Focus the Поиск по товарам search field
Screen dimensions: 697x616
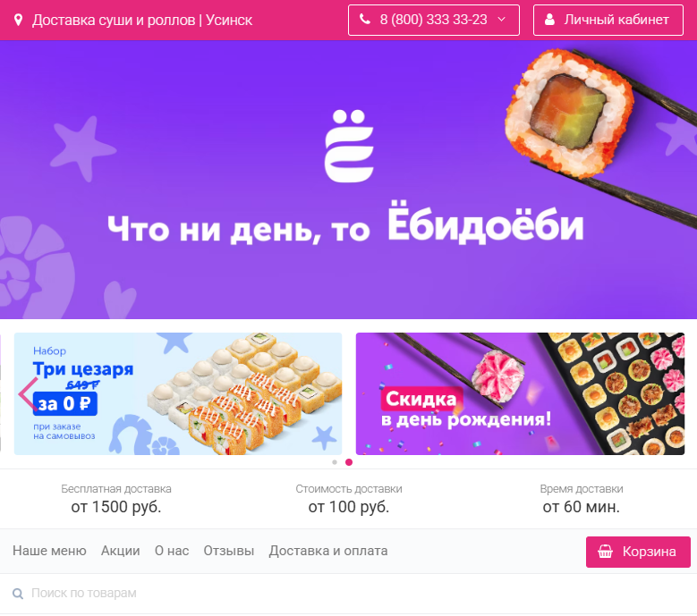click(349, 594)
